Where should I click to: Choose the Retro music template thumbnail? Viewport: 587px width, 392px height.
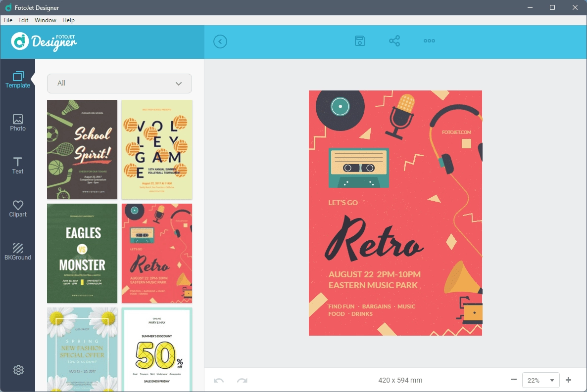coord(157,253)
